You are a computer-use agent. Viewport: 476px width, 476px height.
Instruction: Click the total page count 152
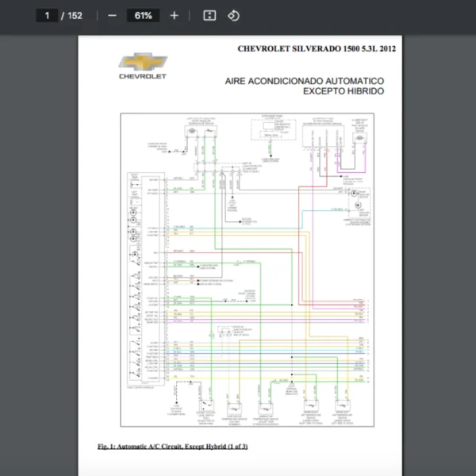pyautogui.click(x=75, y=15)
